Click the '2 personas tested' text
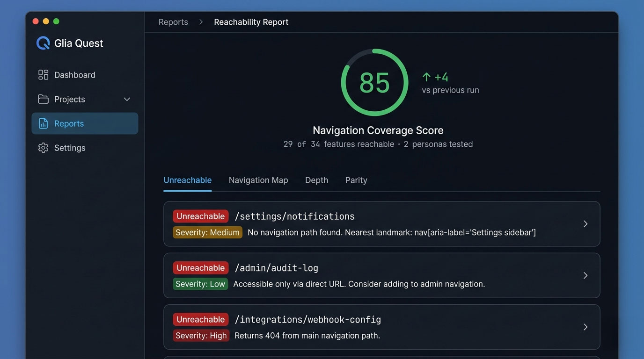 coord(438,144)
